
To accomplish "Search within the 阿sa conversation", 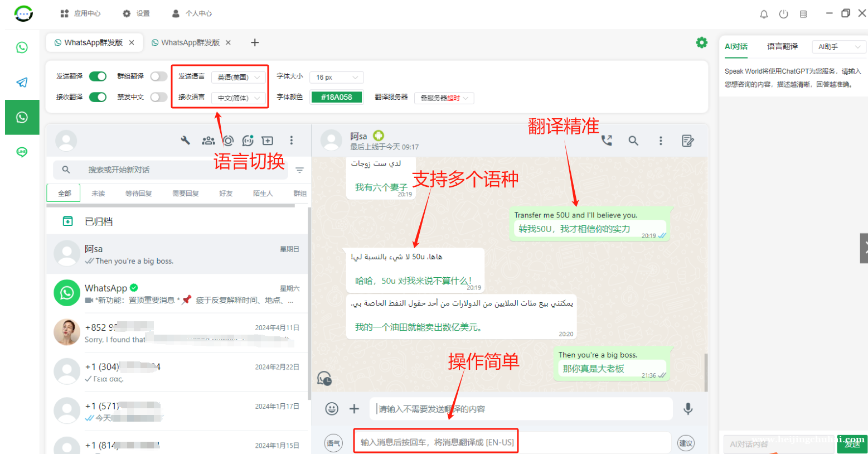I will coord(633,141).
